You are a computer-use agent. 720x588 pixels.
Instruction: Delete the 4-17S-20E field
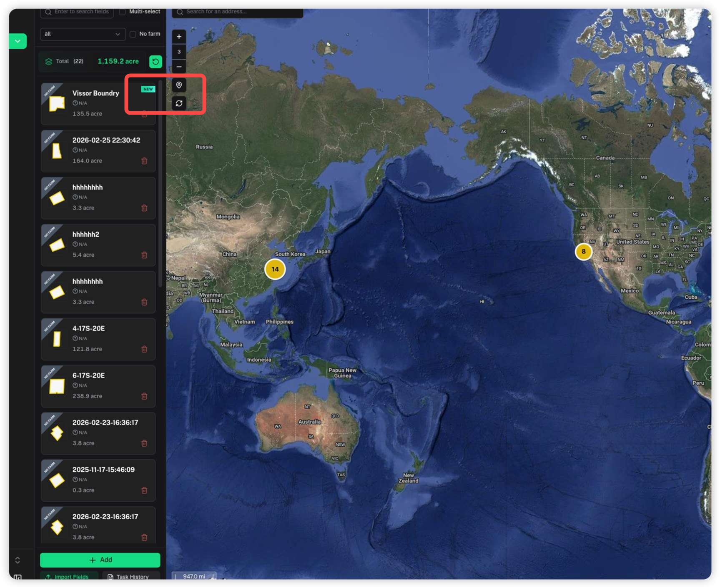point(144,349)
